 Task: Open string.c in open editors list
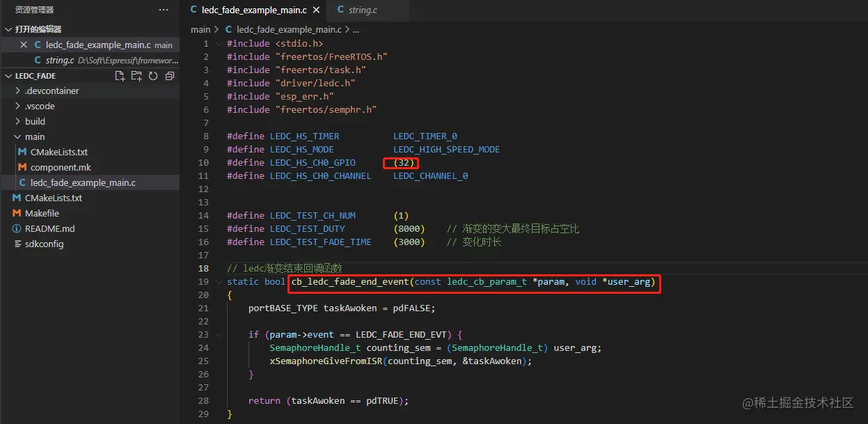[90, 61]
